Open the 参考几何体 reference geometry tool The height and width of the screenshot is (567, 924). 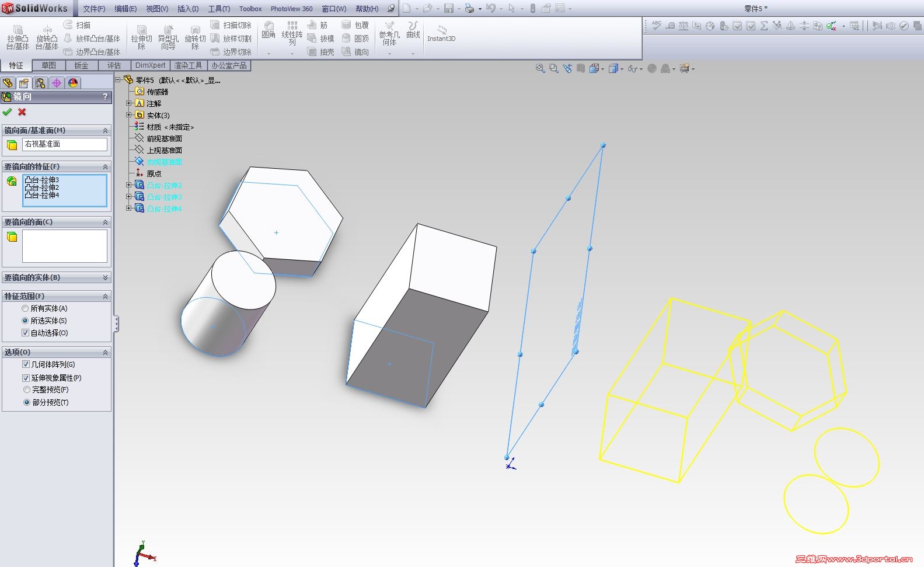(x=389, y=33)
